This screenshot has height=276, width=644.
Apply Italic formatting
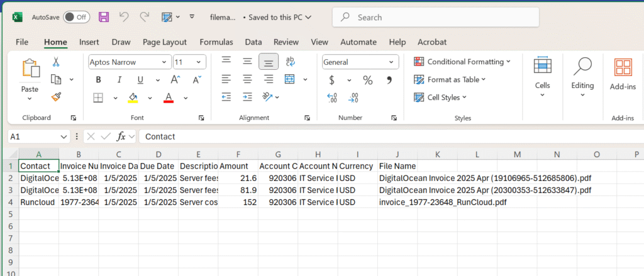pyautogui.click(x=119, y=80)
